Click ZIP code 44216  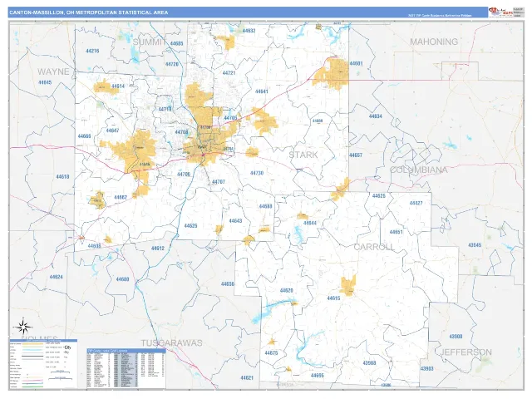92,51
